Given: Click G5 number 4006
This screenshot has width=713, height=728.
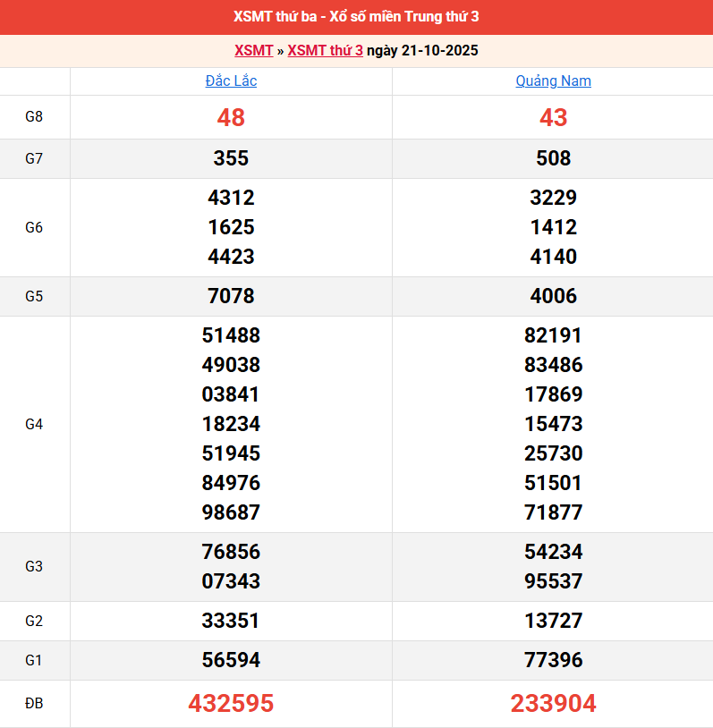Looking at the screenshot, I should coord(553,296).
